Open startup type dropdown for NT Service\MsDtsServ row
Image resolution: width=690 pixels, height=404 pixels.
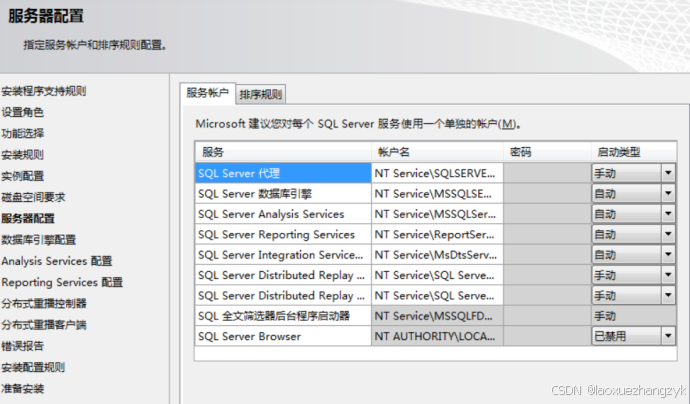668,254
